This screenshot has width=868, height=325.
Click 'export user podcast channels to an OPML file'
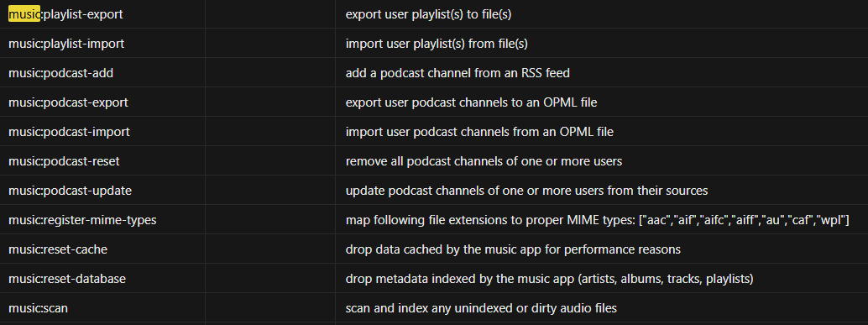tap(471, 102)
